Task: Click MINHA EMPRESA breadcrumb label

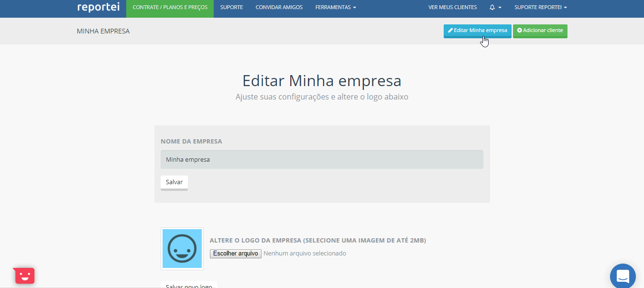Action: tap(103, 31)
